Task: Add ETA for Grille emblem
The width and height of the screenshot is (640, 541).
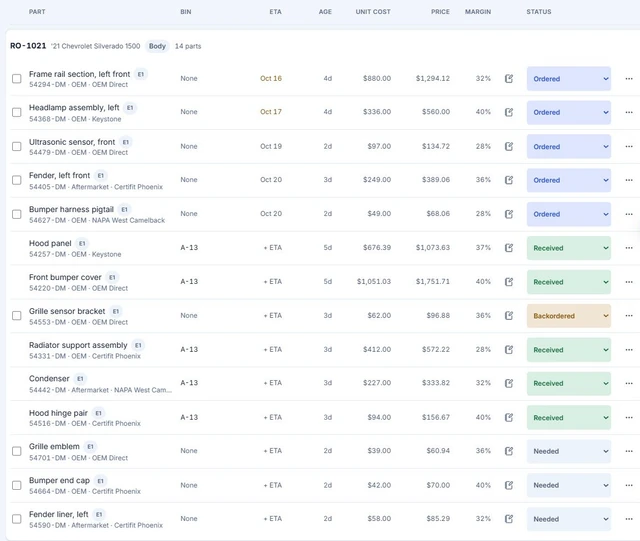Action: [x=273, y=451]
